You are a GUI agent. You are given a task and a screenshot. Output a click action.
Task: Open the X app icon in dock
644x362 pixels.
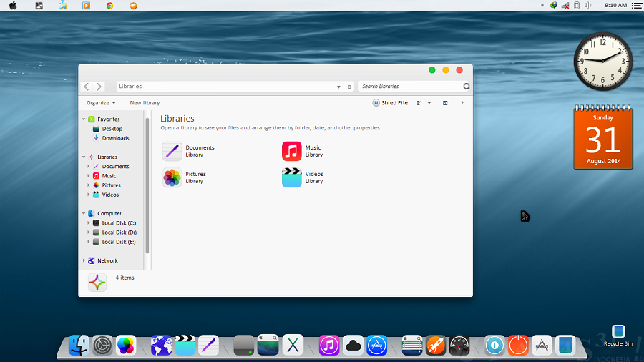293,345
